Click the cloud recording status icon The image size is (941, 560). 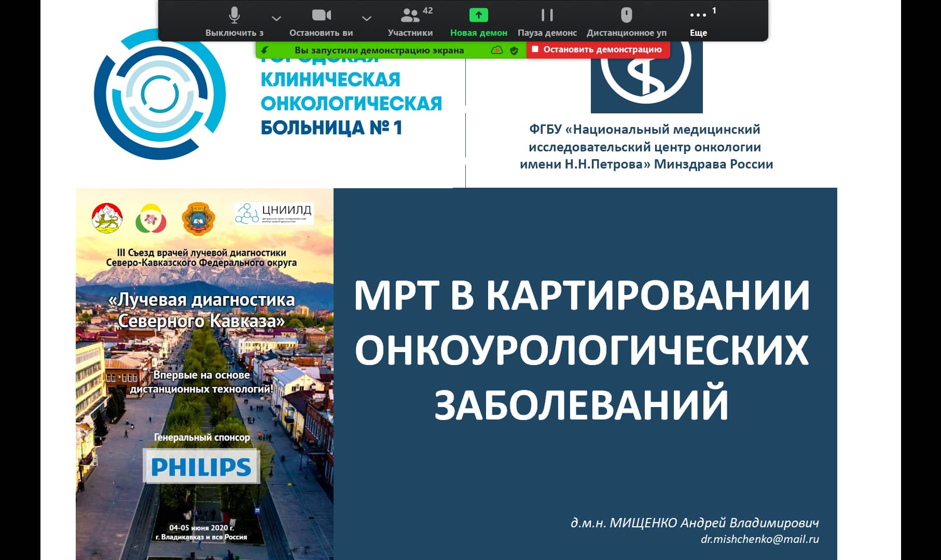pos(497,50)
